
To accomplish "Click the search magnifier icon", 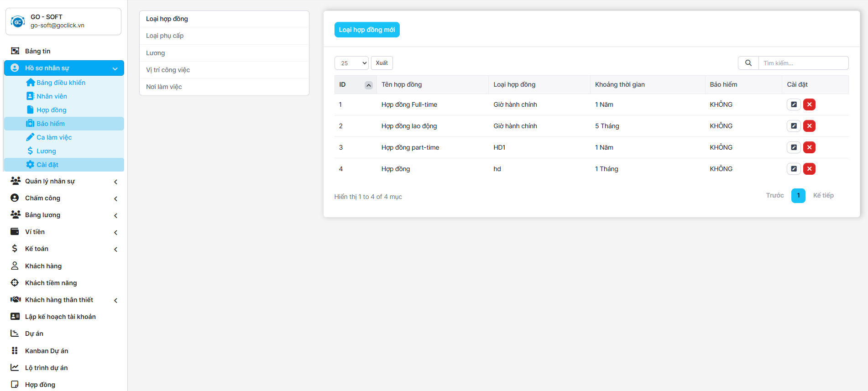I will click(x=748, y=63).
